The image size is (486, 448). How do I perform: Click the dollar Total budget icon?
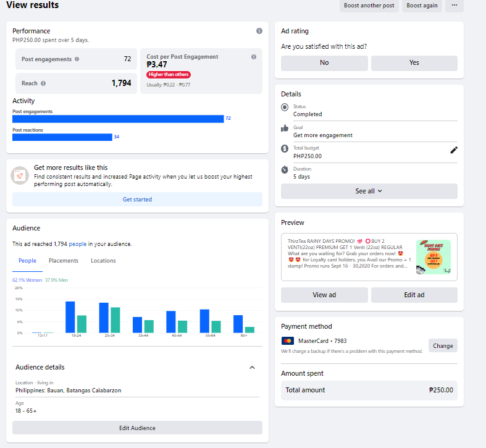pyautogui.click(x=285, y=148)
